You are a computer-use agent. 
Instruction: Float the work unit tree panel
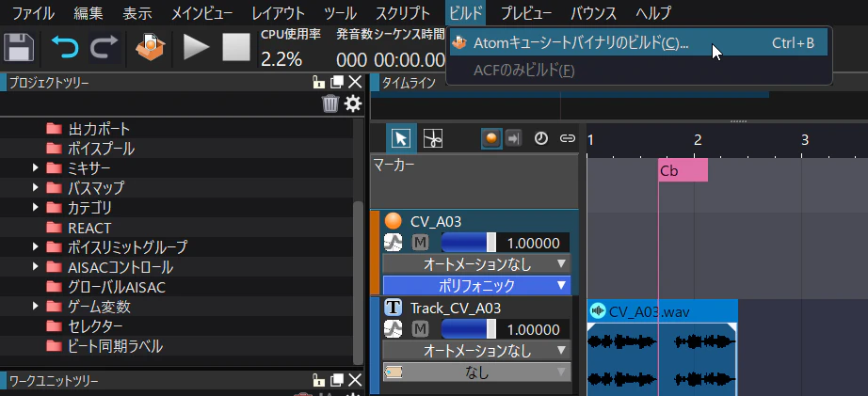click(x=337, y=381)
